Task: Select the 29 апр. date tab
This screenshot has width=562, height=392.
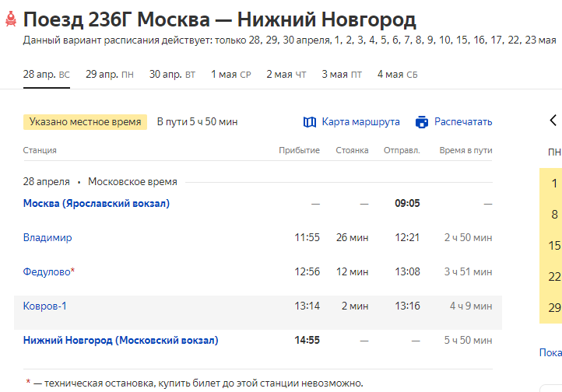Action: click(109, 75)
